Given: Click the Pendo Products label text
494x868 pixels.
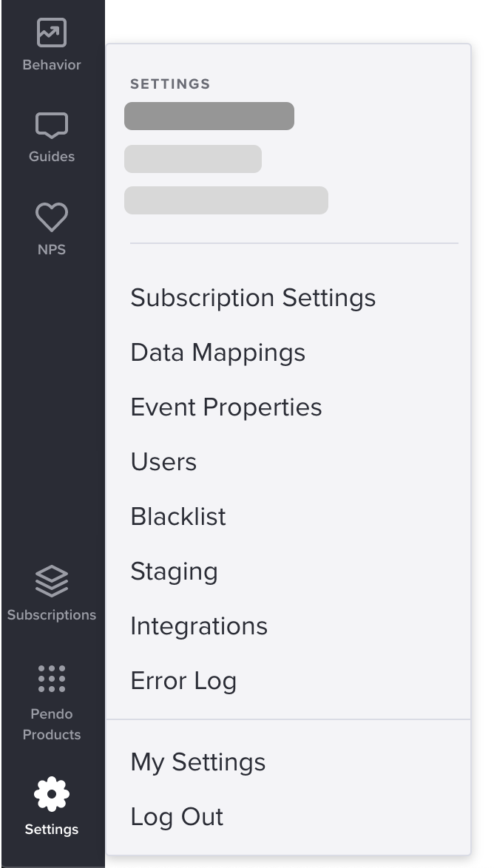Looking at the screenshot, I should coord(52,724).
